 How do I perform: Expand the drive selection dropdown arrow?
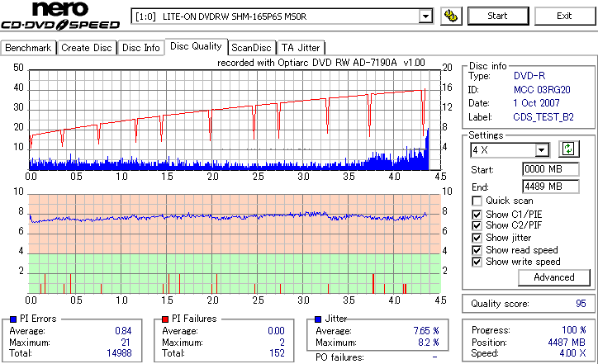coord(425,17)
